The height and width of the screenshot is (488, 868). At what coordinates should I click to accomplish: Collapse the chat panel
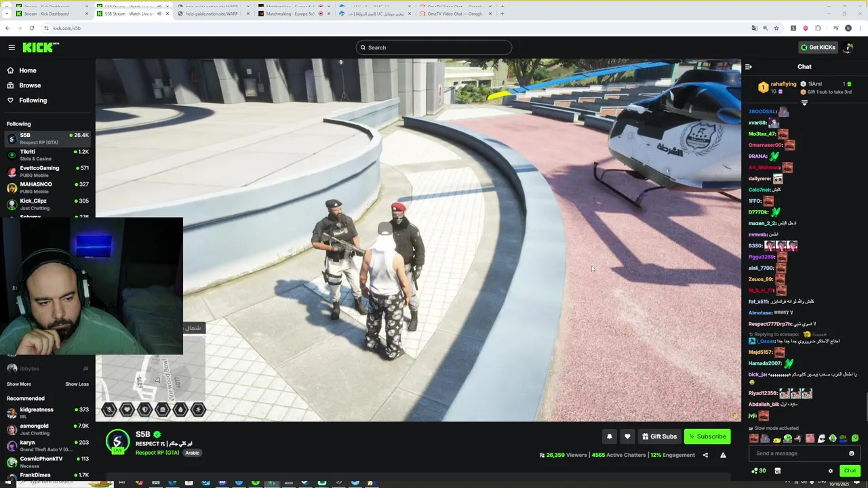point(748,66)
